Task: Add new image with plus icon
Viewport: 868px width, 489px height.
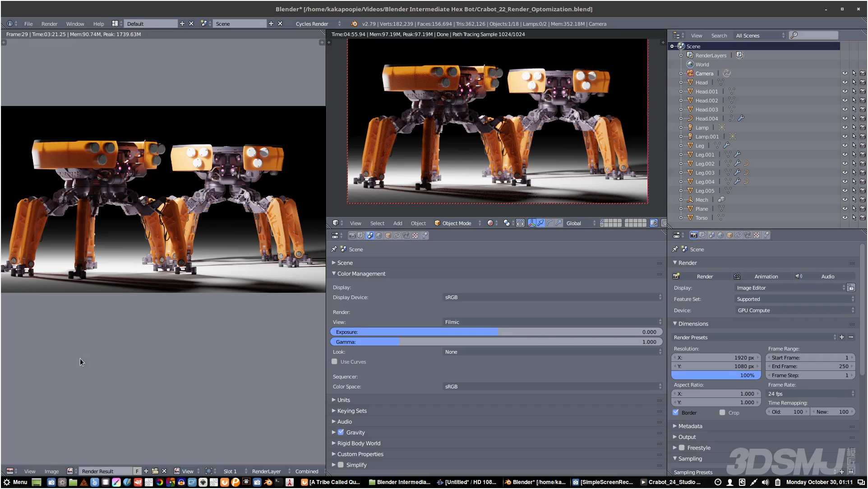Action: coord(146,471)
